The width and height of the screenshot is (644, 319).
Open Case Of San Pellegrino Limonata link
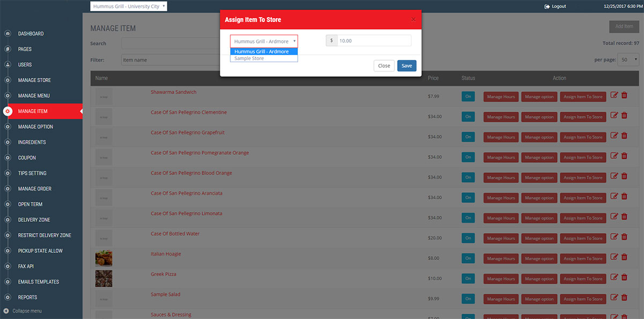click(x=186, y=214)
